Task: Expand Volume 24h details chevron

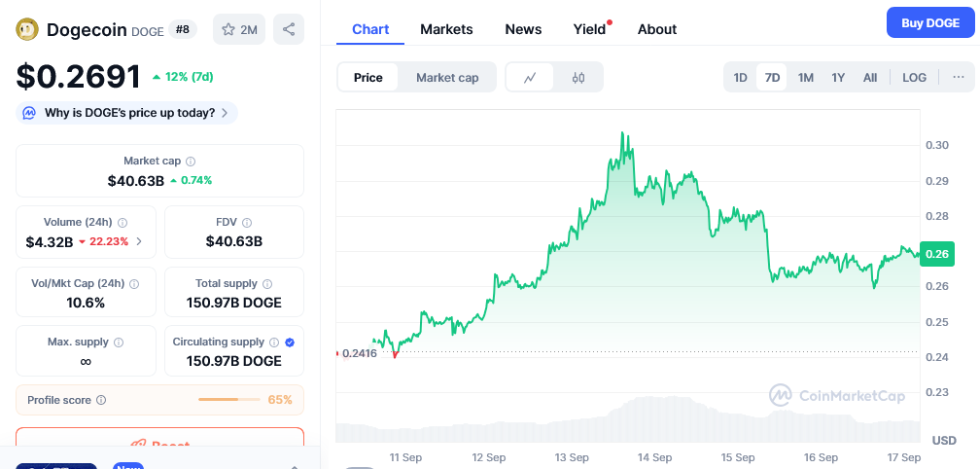Action: pos(139,241)
